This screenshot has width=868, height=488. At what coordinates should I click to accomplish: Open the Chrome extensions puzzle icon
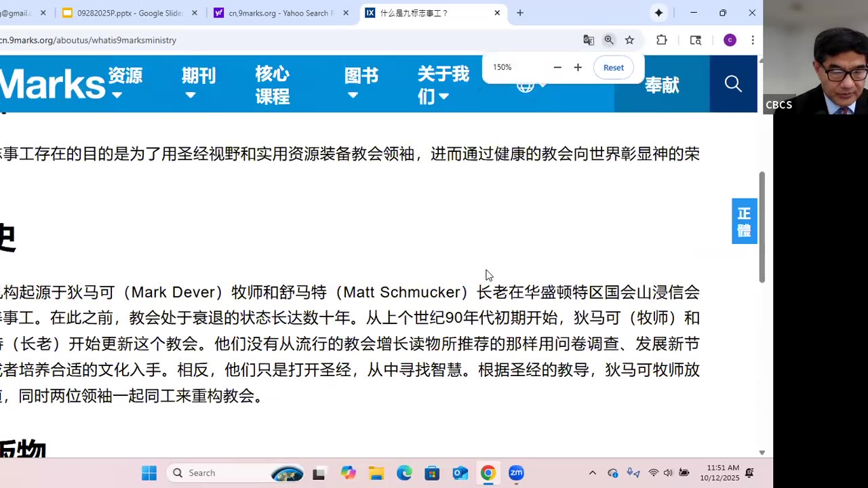(662, 40)
